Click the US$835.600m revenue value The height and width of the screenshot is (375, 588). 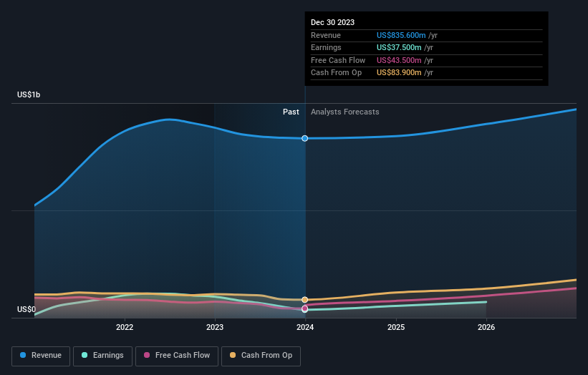(x=401, y=35)
